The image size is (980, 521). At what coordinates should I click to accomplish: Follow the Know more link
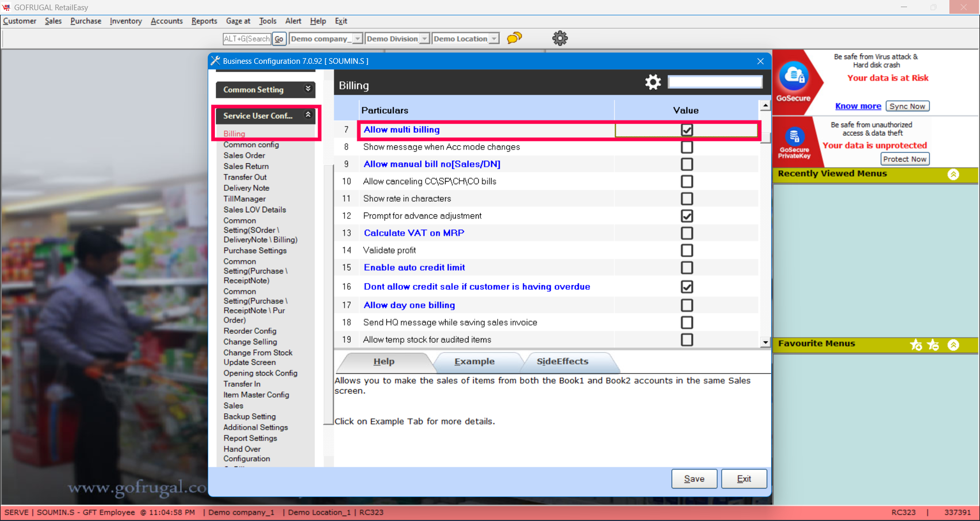[x=858, y=106]
